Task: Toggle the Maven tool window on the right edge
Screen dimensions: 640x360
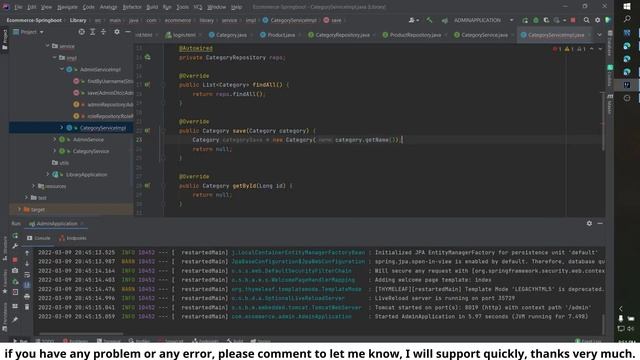Action: point(609,104)
